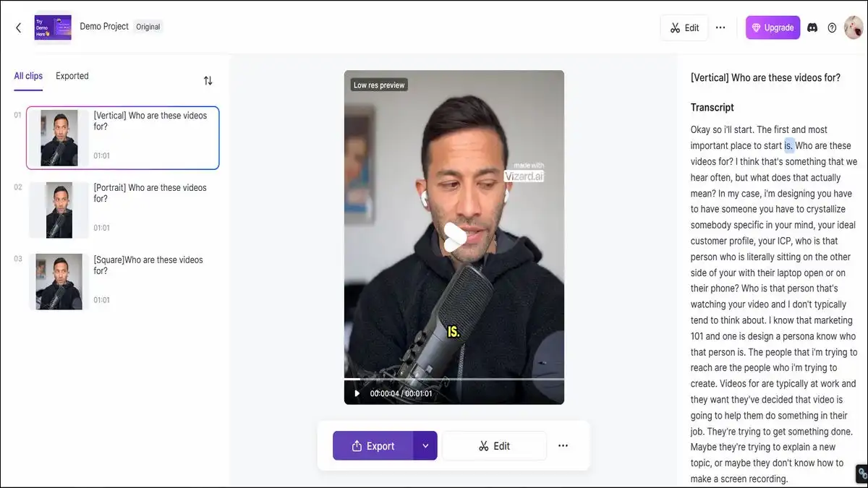The image size is (868, 488).
Task: Go back using the left arrow
Action: pyautogui.click(x=18, y=27)
